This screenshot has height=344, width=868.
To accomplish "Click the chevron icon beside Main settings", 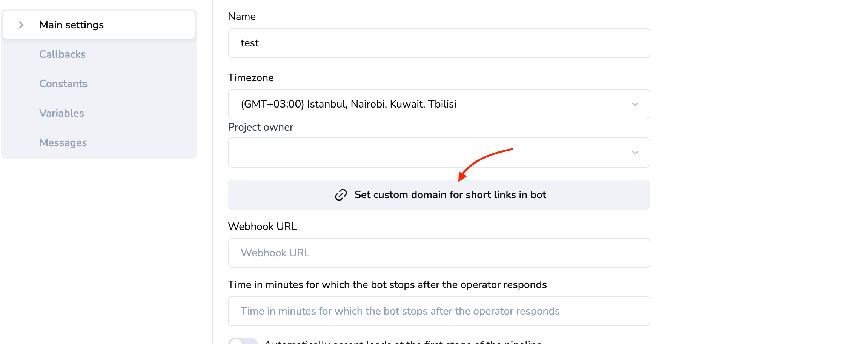I will point(21,25).
